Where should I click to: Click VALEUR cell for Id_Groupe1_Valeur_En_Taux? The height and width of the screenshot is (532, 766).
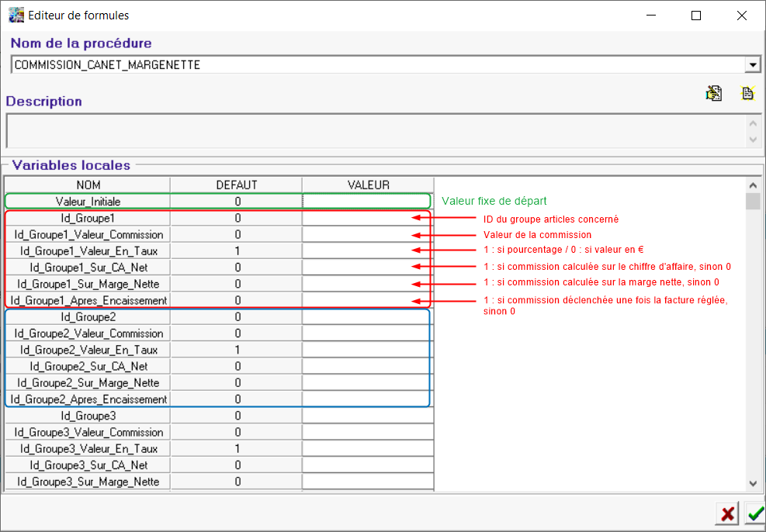coord(366,250)
